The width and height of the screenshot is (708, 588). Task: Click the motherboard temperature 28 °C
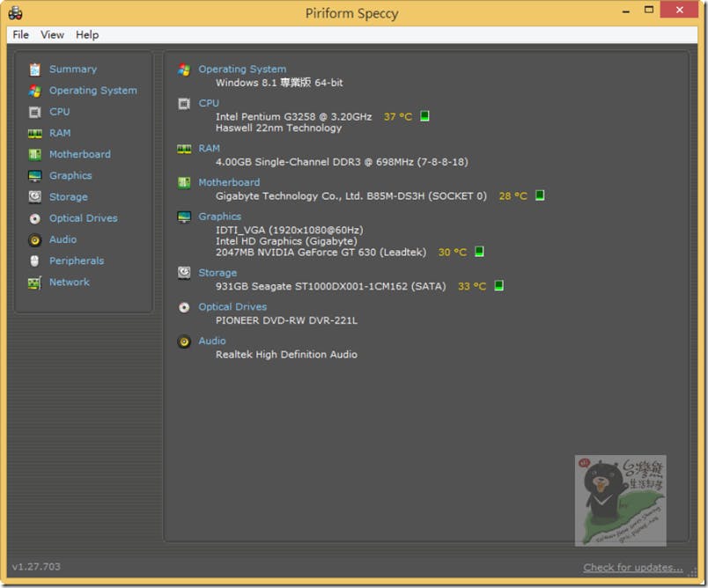point(513,196)
